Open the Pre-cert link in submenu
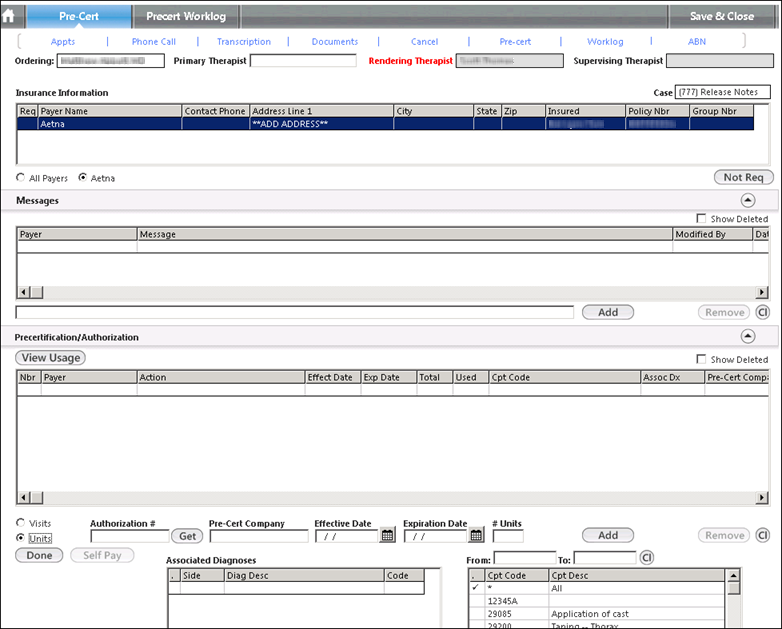This screenshot has height=629, width=782. [x=515, y=42]
